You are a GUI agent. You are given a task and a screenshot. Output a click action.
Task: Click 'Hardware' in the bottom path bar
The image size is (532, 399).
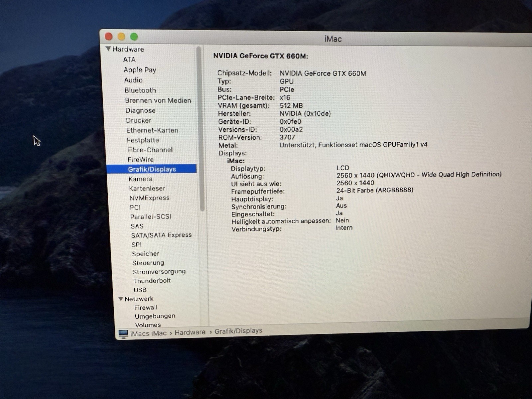[190, 332]
